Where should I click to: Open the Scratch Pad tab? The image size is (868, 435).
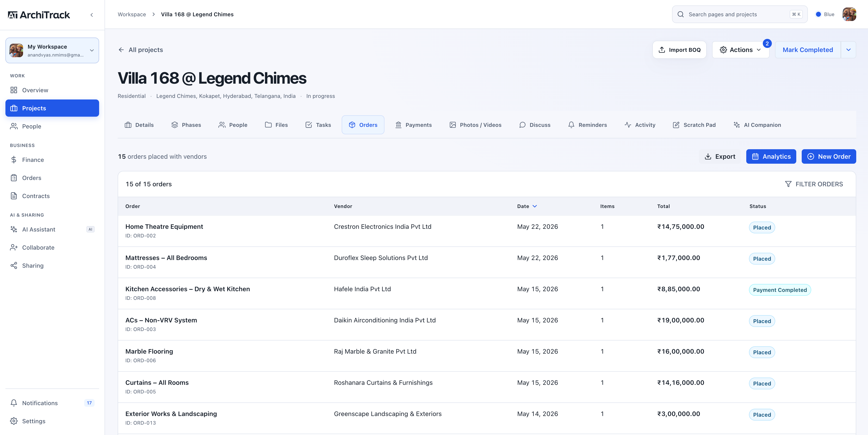pyautogui.click(x=694, y=125)
